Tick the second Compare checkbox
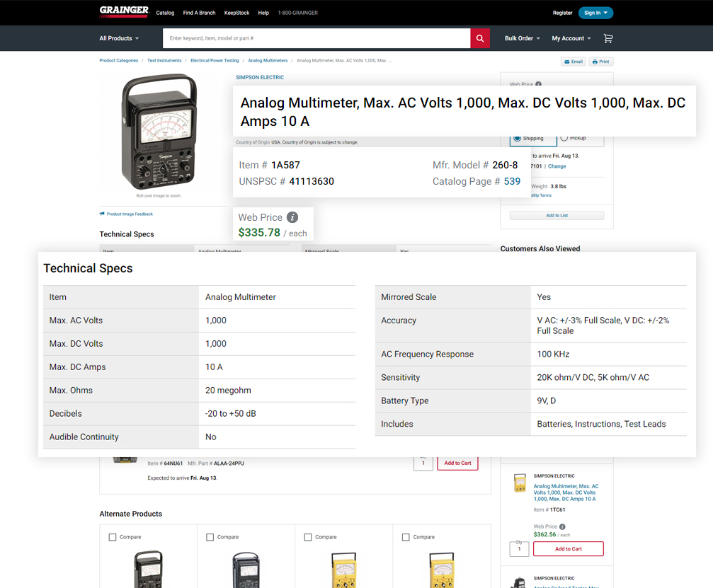The width and height of the screenshot is (713, 588). (x=210, y=537)
